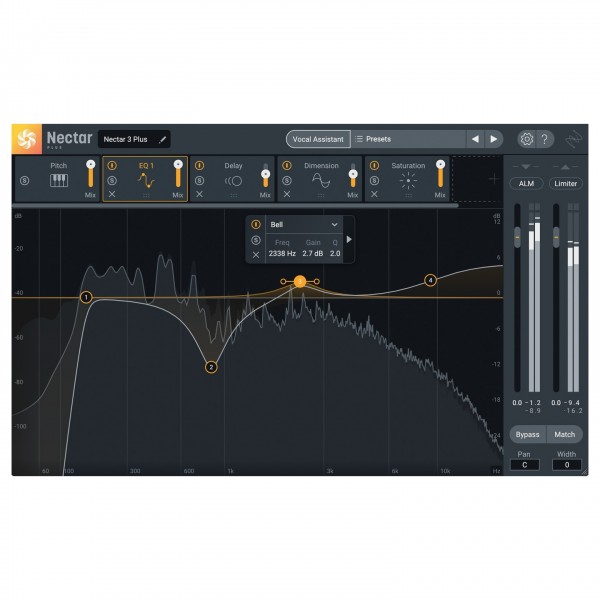The image size is (600, 600).
Task: Select EQ node 2
Action: (211, 367)
